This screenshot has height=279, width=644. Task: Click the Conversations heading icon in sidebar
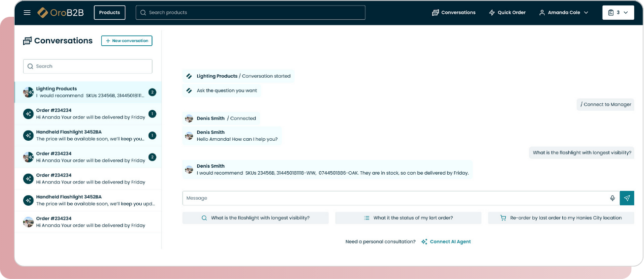tap(28, 41)
